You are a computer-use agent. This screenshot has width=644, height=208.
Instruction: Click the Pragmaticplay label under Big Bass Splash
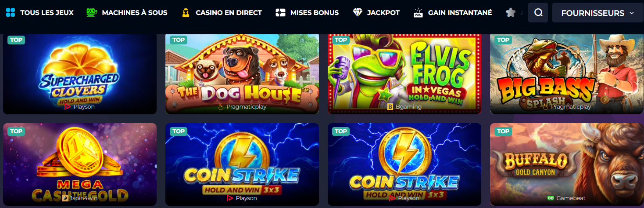point(571,107)
